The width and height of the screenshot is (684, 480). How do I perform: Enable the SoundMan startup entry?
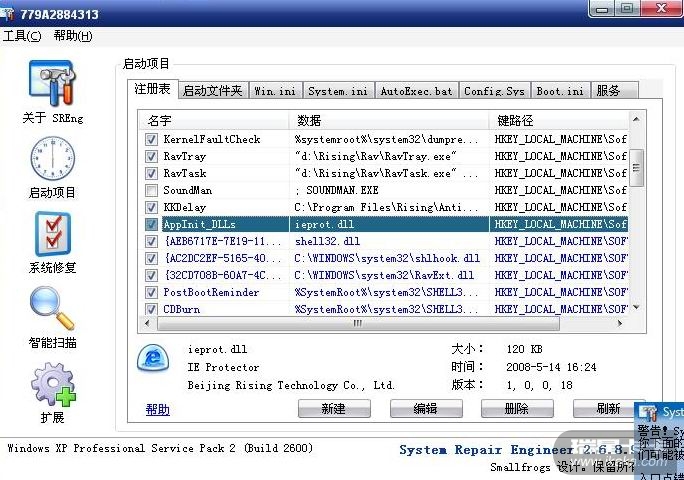(151, 190)
